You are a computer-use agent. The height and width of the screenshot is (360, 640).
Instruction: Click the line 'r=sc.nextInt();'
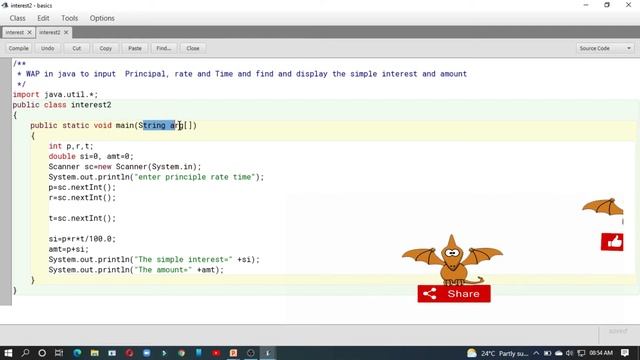[x=82, y=198]
